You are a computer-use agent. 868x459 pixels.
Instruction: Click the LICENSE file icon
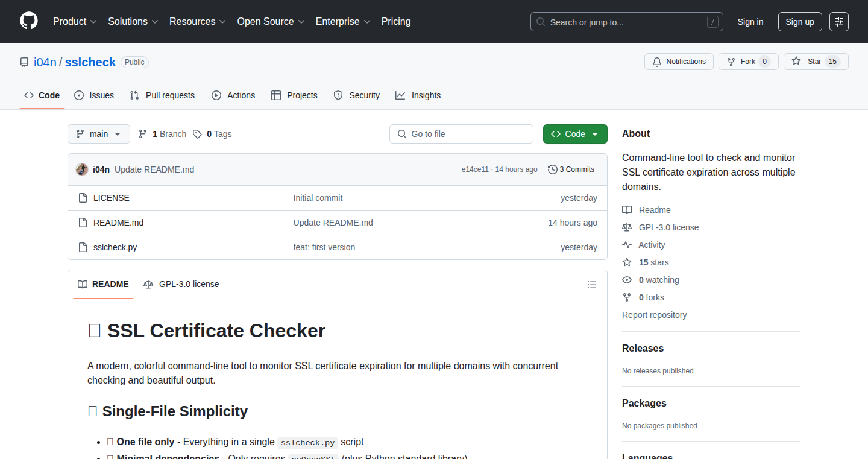click(83, 198)
